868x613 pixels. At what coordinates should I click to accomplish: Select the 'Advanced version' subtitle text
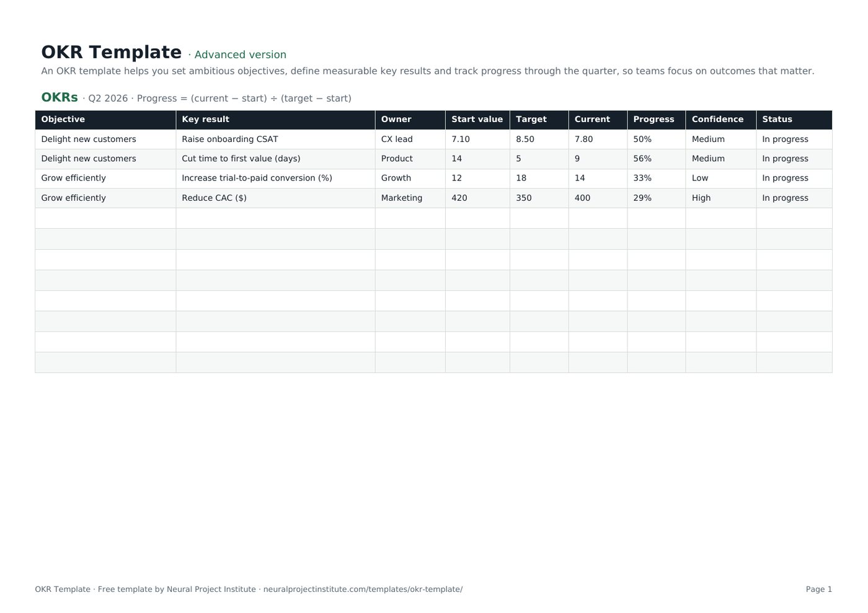241,55
